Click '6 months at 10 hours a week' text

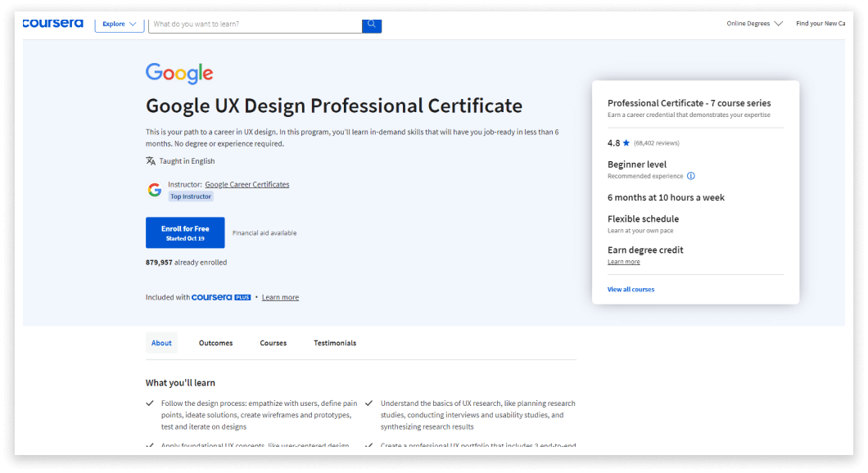tap(666, 197)
